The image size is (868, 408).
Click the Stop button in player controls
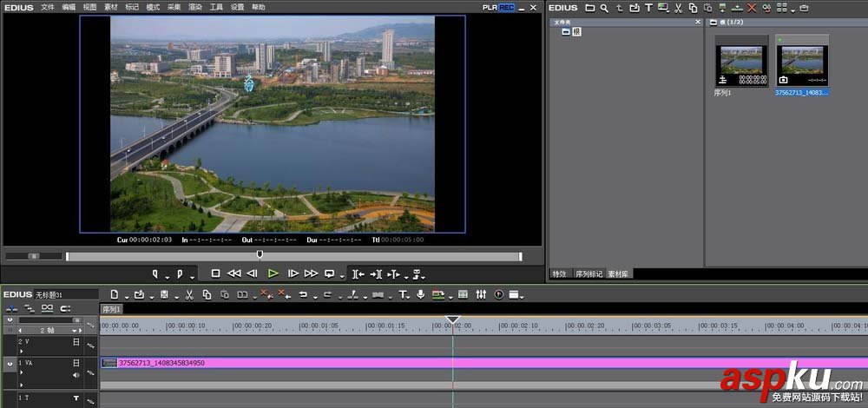pyautogui.click(x=216, y=273)
